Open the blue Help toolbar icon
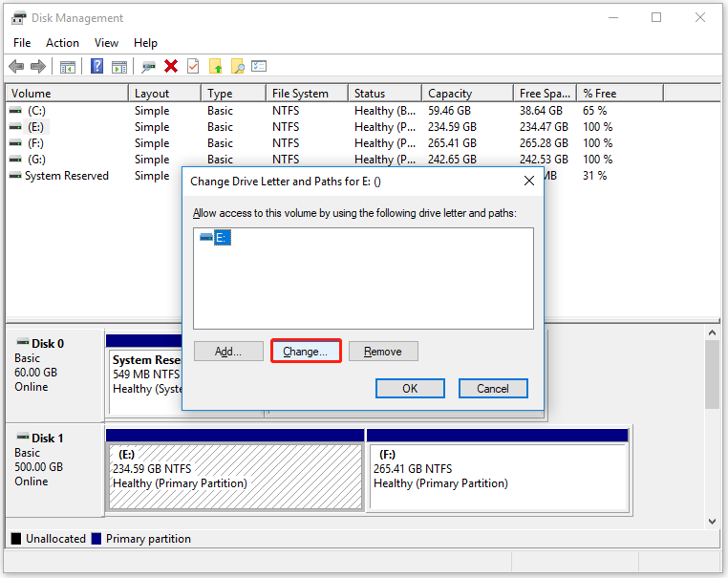 [96, 66]
